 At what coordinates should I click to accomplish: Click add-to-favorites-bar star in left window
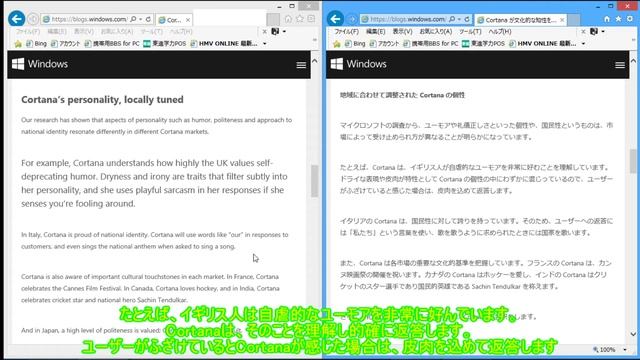coord(18,44)
